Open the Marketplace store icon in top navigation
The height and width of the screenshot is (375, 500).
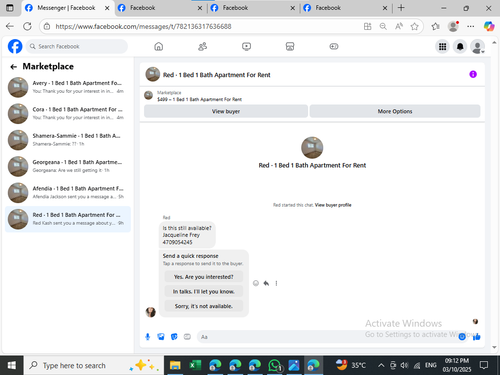pos(290,46)
